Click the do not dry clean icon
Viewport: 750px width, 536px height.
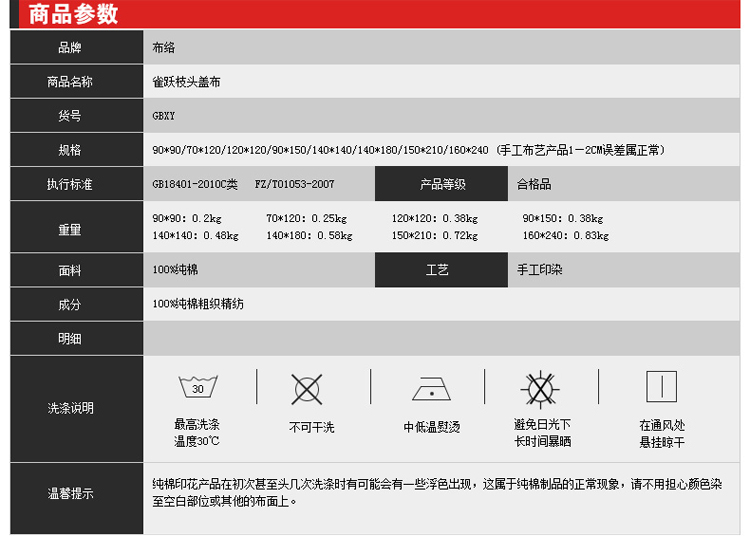[x=307, y=389]
